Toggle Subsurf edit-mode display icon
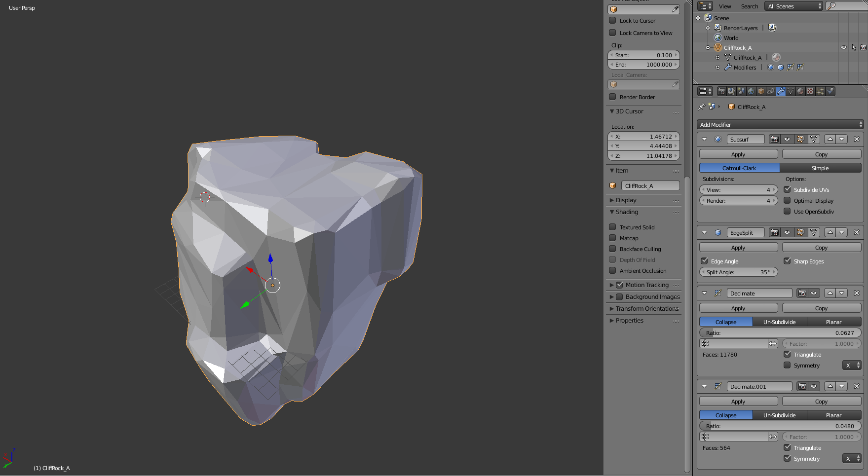 pos(800,139)
